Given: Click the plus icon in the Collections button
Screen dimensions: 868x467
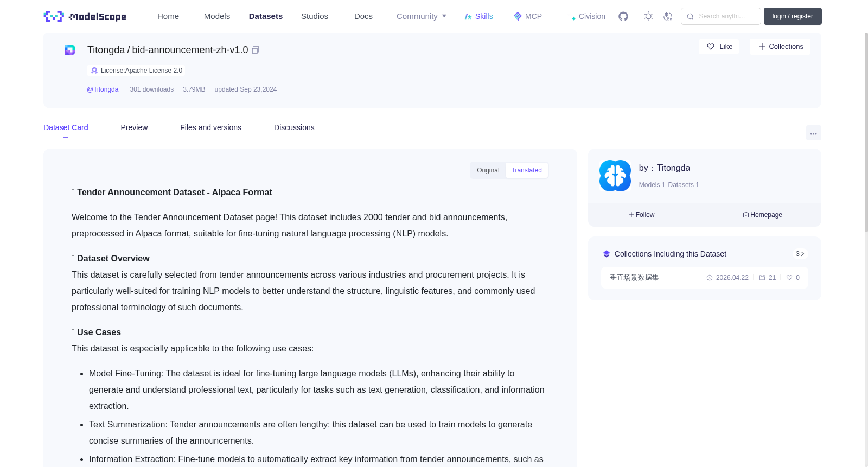Looking at the screenshot, I should pos(762,47).
